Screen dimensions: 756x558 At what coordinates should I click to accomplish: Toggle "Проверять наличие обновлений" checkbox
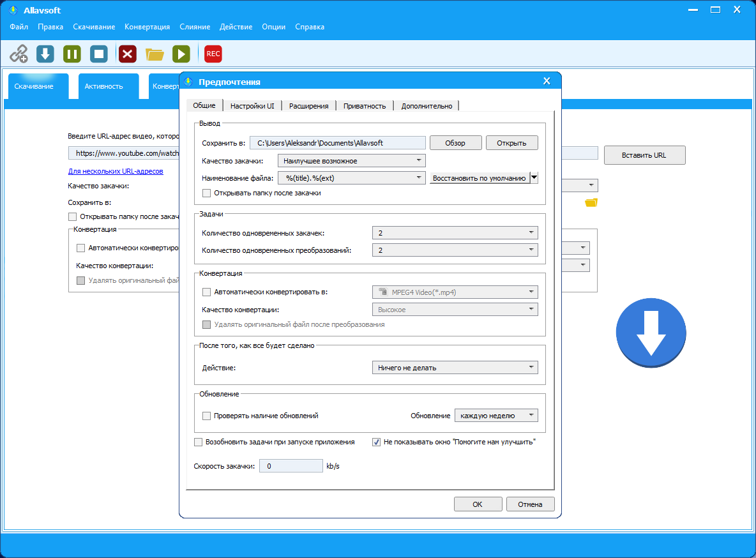[206, 416]
